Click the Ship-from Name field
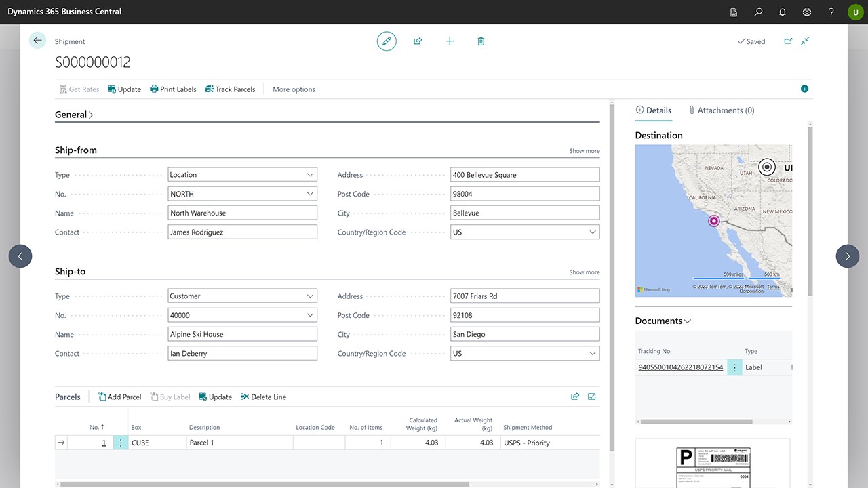This screenshot has height=488, width=868. pos(243,213)
